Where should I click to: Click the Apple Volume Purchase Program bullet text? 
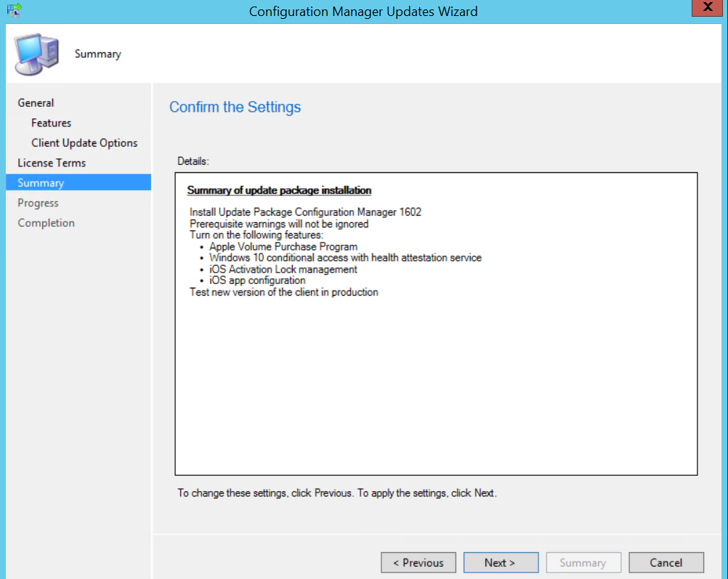pos(283,247)
